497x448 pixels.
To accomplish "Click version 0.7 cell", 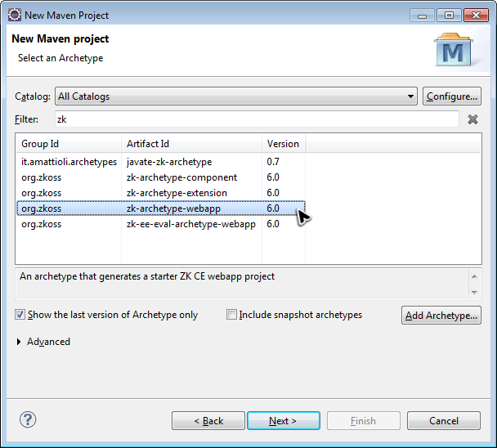I will pos(273,162).
